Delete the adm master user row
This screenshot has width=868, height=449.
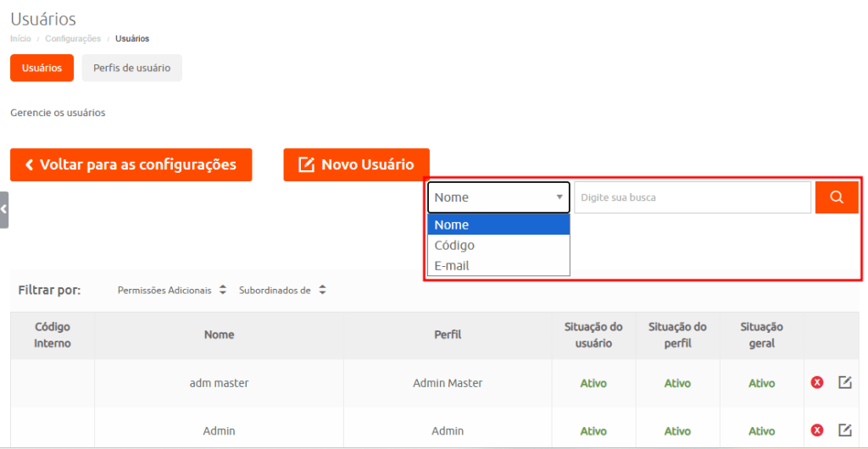pyautogui.click(x=817, y=383)
